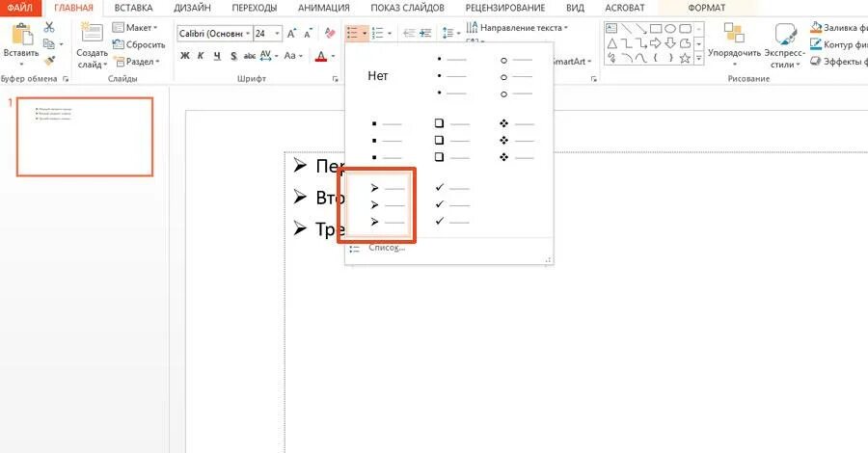The height and width of the screenshot is (453, 868).
Task: Toggle bold Ж formatting
Action: point(185,56)
